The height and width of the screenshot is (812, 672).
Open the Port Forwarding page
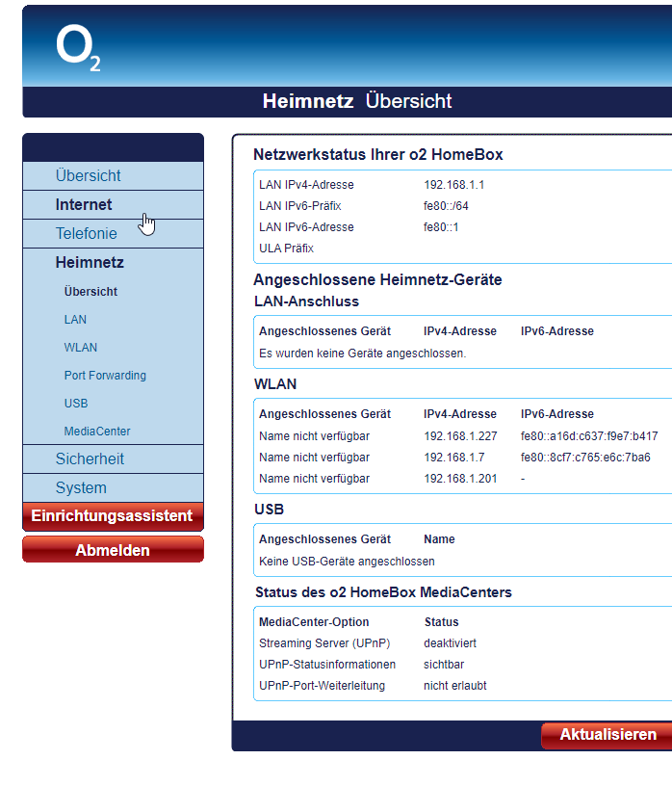coord(105,376)
